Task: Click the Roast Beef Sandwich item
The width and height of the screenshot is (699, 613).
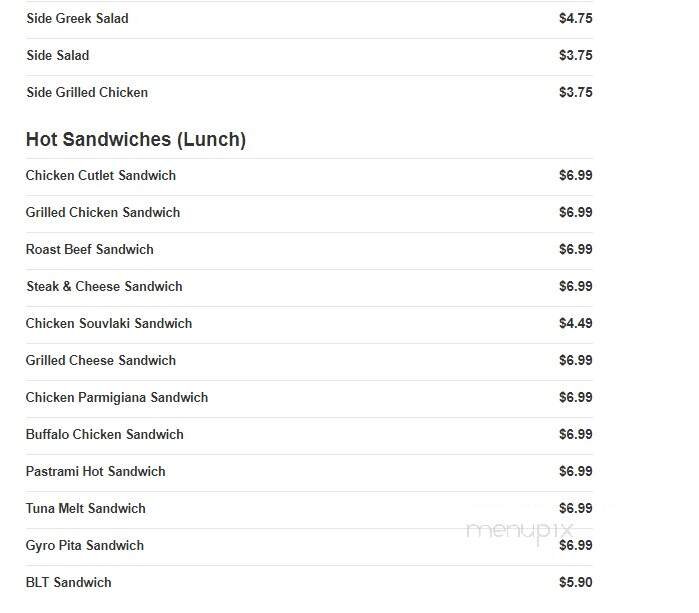Action: coord(90,249)
